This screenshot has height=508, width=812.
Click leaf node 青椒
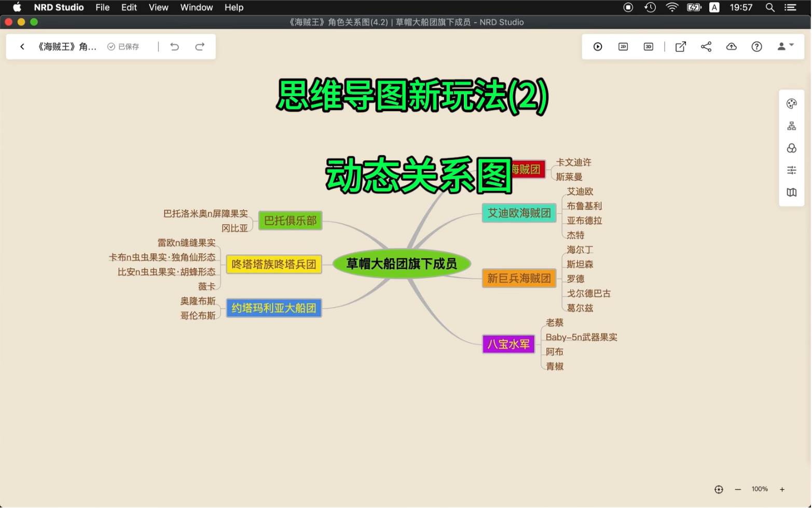click(x=555, y=366)
